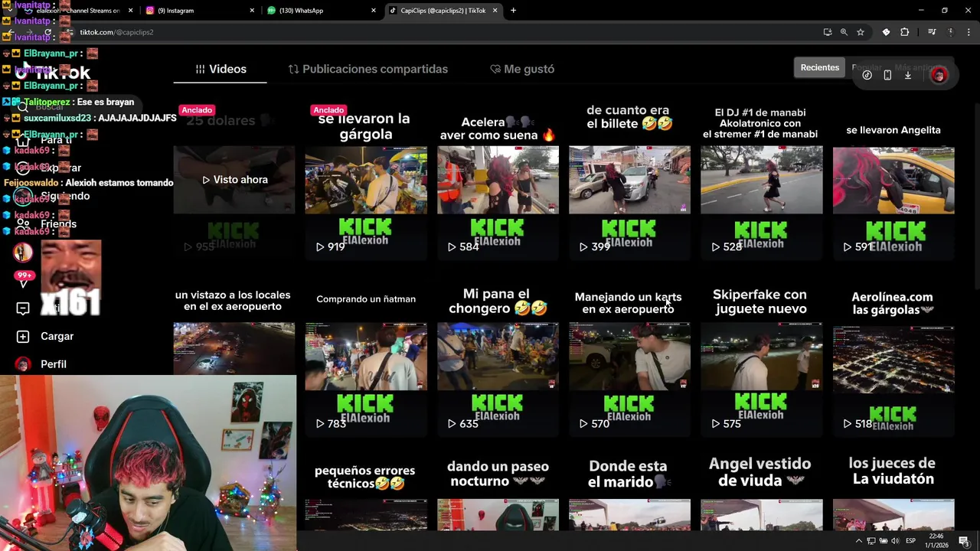980x551 pixels.
Task: Open the Chrome three-dot menu
Action: (969, 32)
